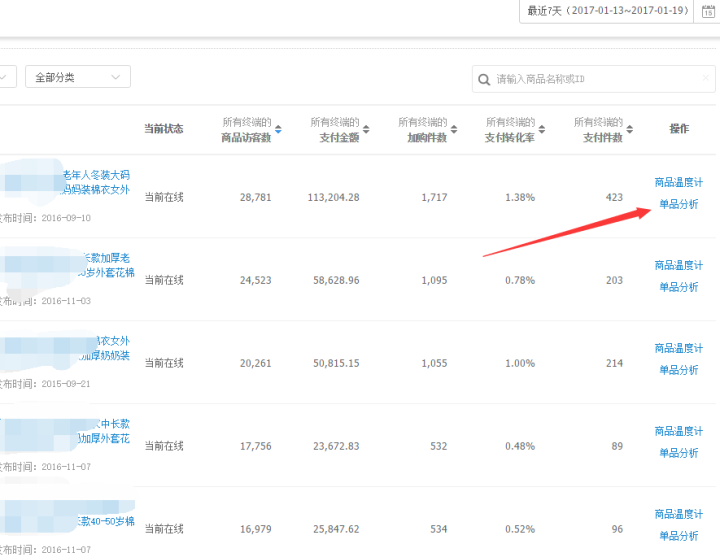Sort by 支付件数 column arrows
The image size is (720, 557).
(x=630, y=129)
